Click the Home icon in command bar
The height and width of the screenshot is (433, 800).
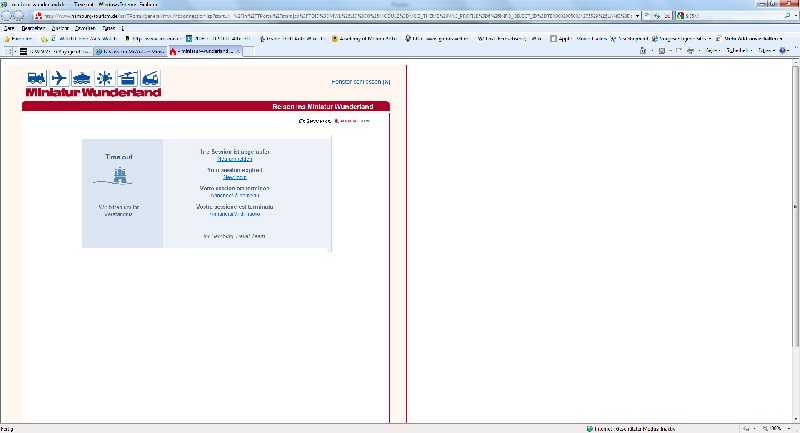coord(643,50)
